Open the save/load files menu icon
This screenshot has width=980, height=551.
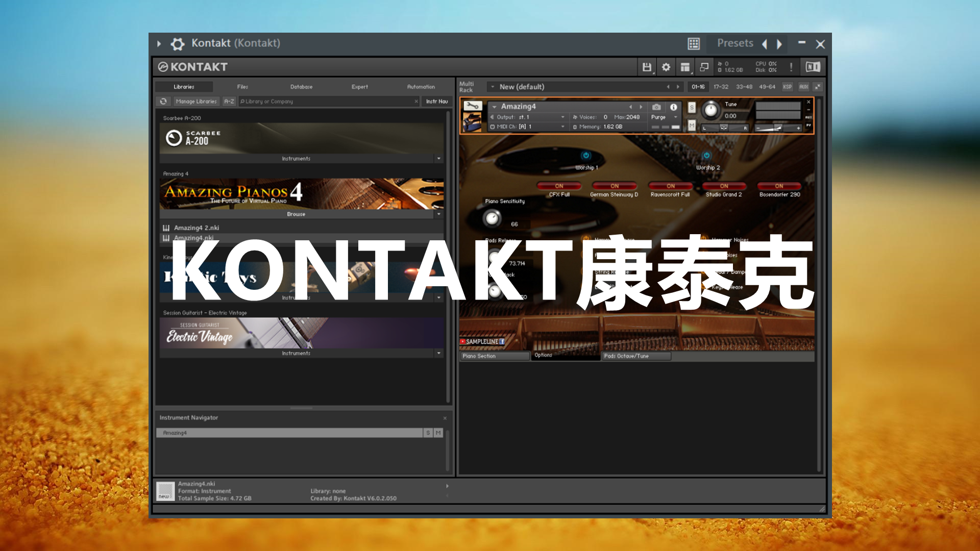(647, 67)
